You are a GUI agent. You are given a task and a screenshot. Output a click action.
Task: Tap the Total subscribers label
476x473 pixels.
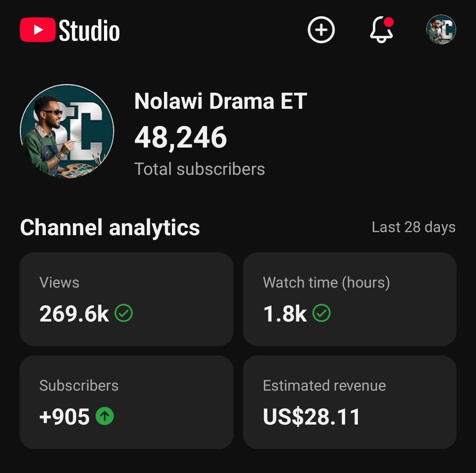[x=200, y=169]
